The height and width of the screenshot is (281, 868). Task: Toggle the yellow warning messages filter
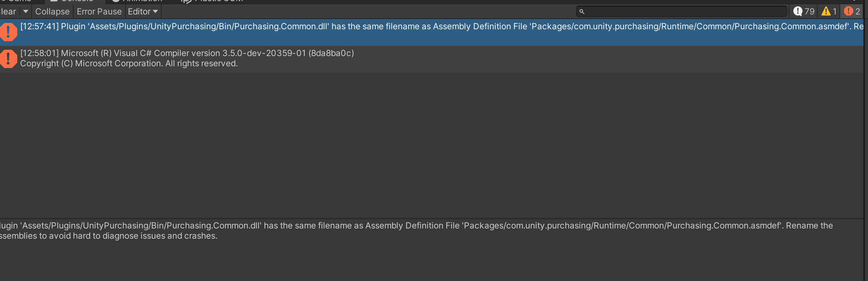pos(829,11)
